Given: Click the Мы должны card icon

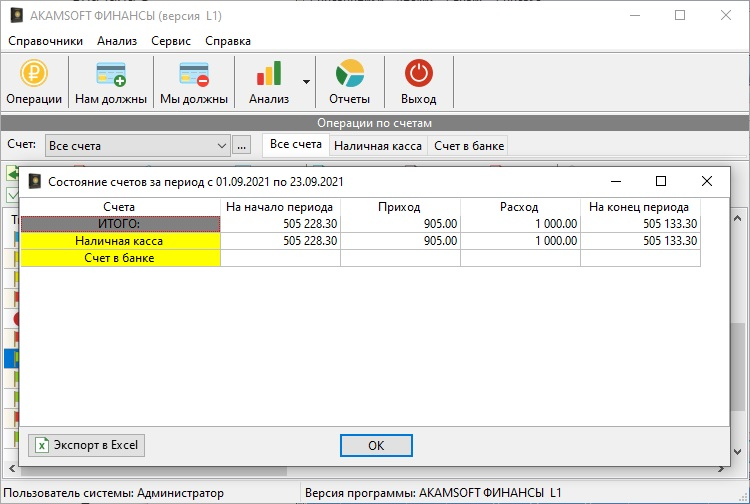Looking at the screenshot, I should pyautogui.click(x=193, y=74).
